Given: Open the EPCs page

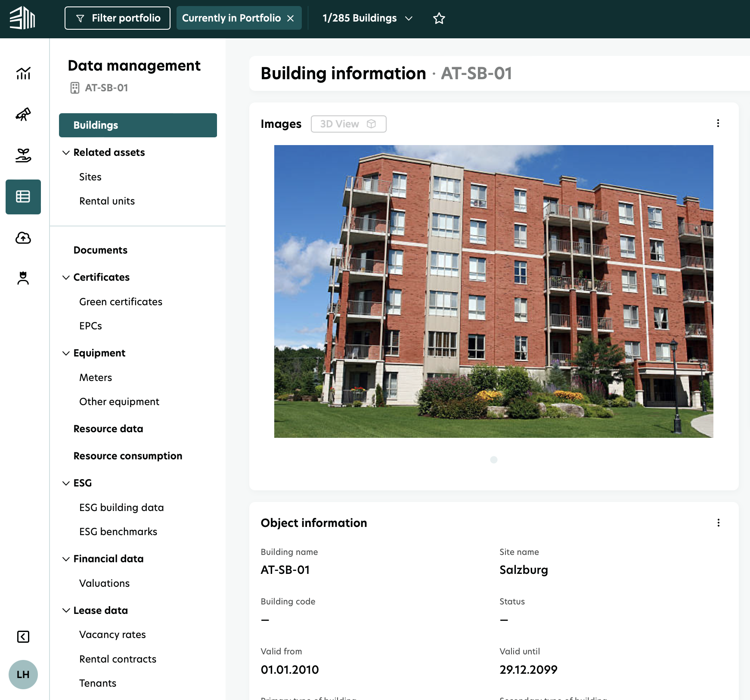Looking at the screenshot, I should coord(91,326).
